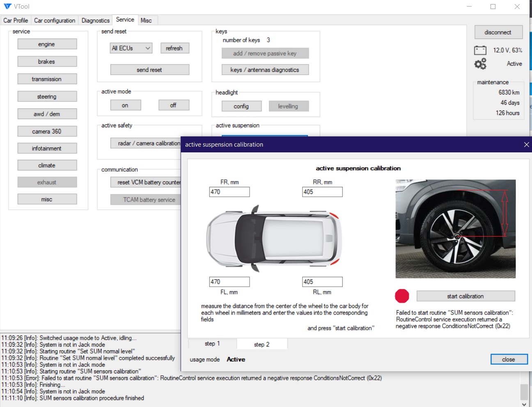This screenshot has height=407, width=532.
Task: Turn active mode on
Action: pos(125,106)
